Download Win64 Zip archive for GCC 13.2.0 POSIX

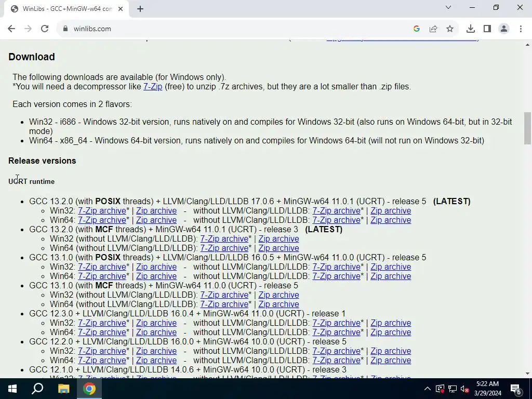coord(156,220)
